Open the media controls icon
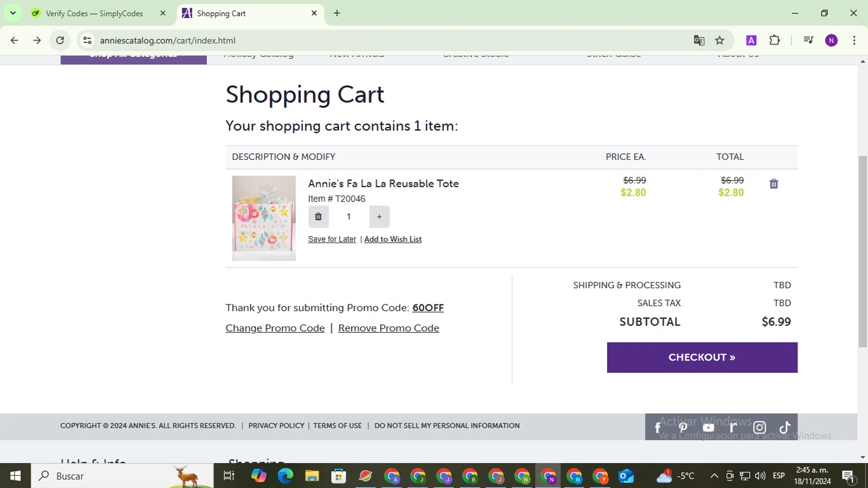The image size is (868, 488). coord(808,41)
